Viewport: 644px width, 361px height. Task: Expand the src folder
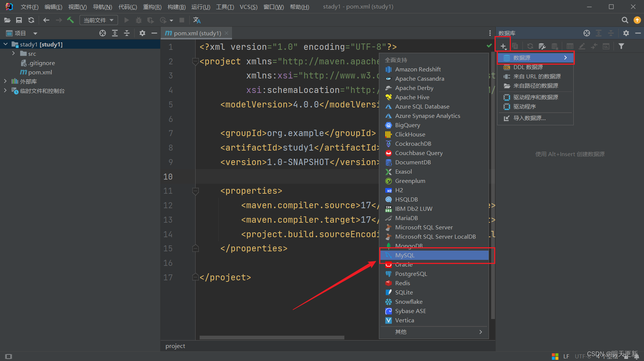[14, 54]
